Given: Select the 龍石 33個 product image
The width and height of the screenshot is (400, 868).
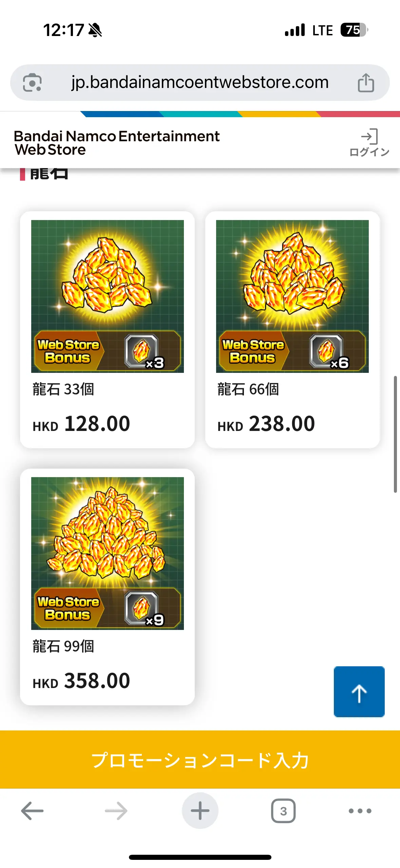Looking at the screenshot, I should coord(108,296).
